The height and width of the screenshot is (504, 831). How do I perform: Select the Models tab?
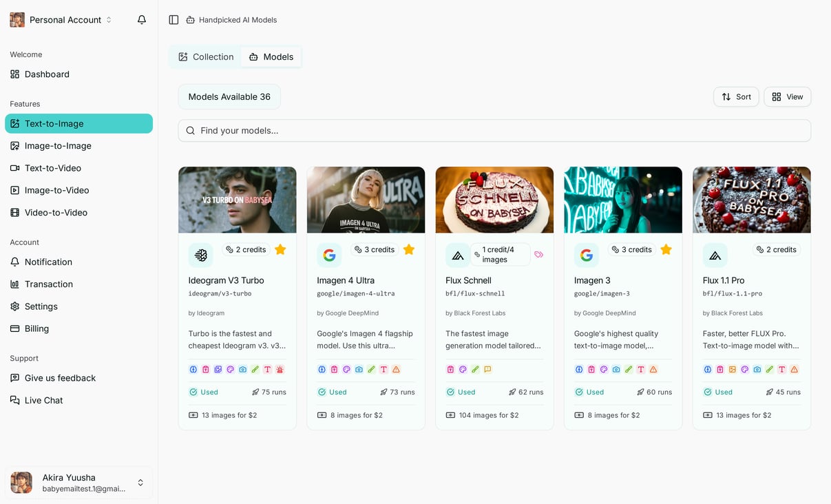[271, 56]
